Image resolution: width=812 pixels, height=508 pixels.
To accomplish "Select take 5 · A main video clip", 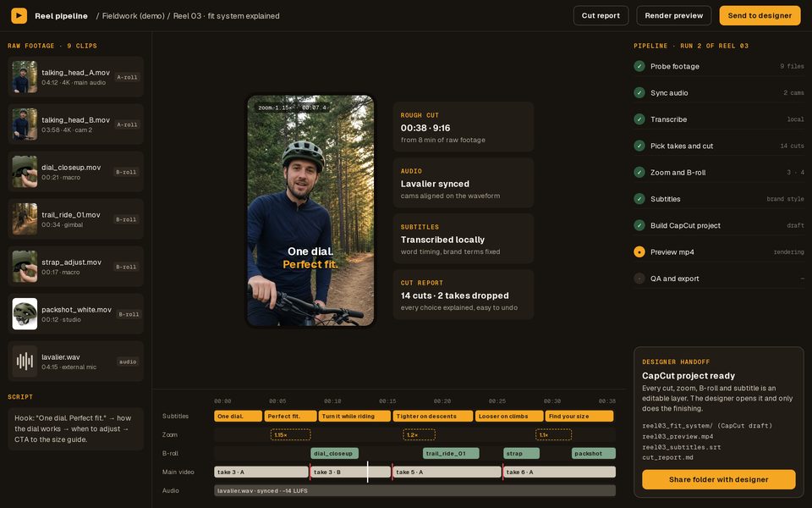I will (x=447, y=472).
